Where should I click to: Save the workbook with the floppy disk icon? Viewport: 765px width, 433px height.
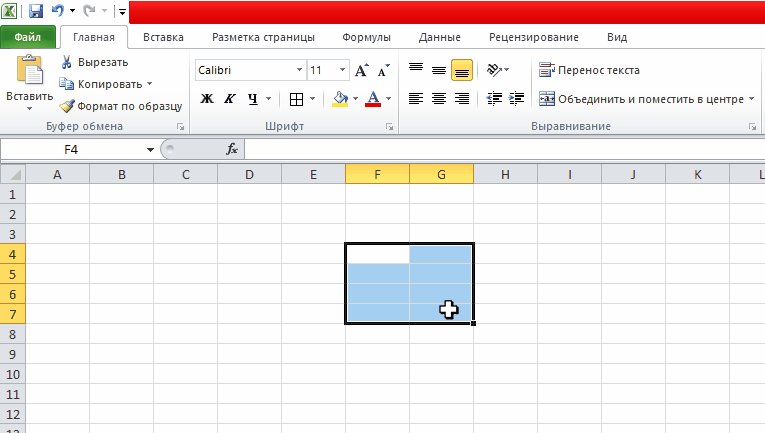36,11
